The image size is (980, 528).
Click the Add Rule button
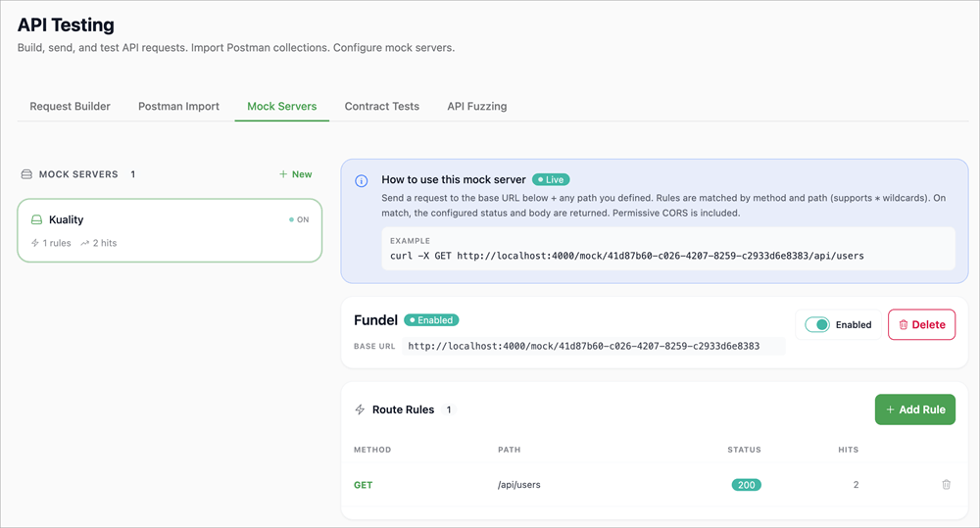915,409
